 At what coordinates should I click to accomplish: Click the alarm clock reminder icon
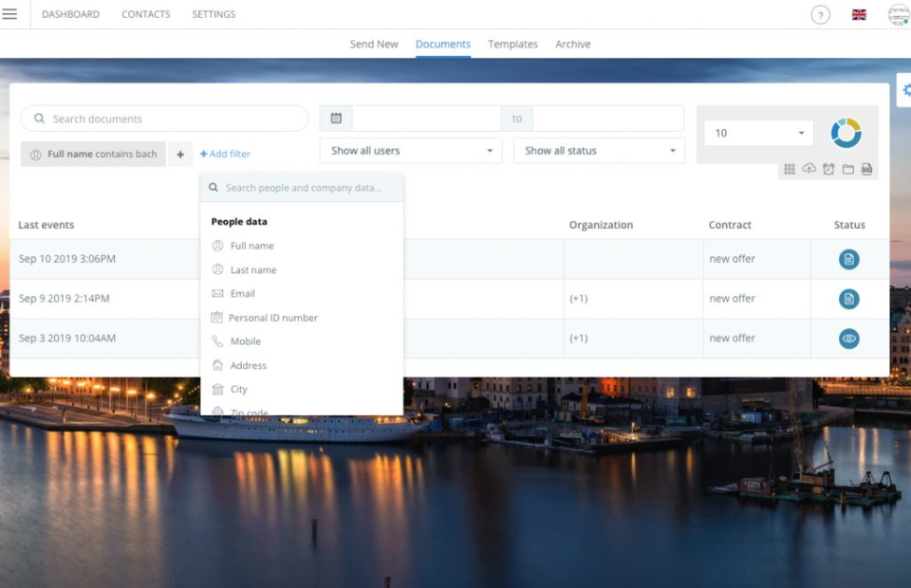tap(828, 169)
